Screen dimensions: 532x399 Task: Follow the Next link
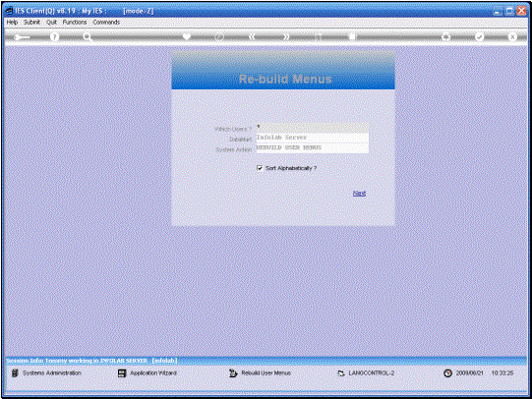pos(359,194)
